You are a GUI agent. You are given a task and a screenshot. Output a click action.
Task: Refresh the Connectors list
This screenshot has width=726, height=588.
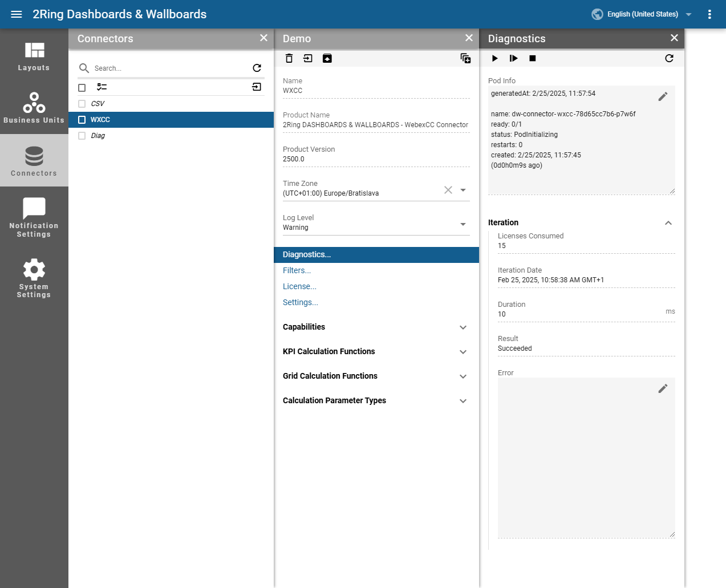pos(257,68)
